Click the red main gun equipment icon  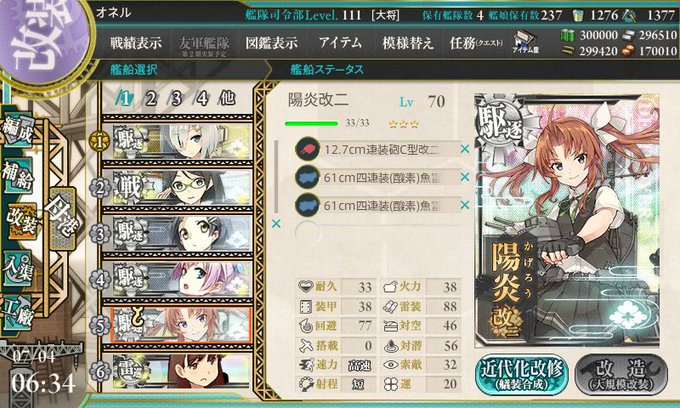pyautogui.click(x=307, y=150)
